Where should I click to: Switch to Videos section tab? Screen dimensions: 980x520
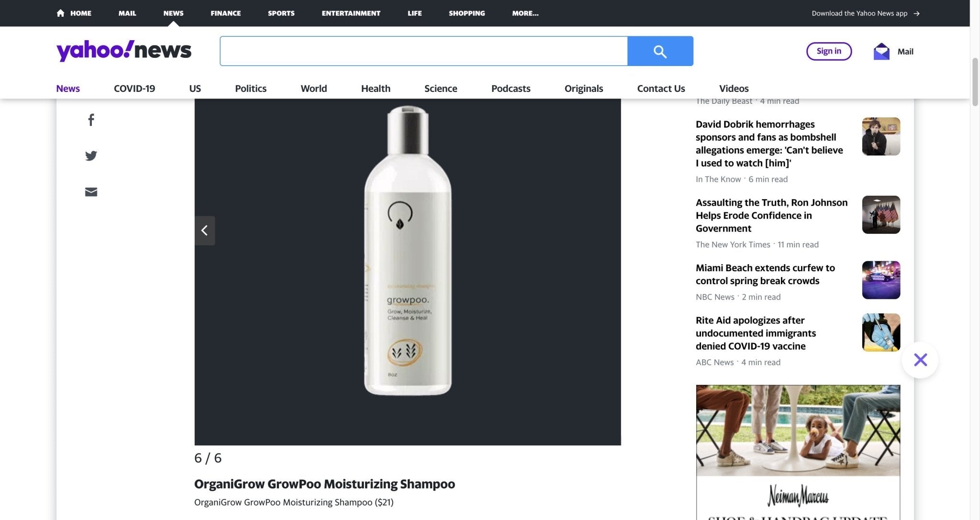[x=734, y=89]
